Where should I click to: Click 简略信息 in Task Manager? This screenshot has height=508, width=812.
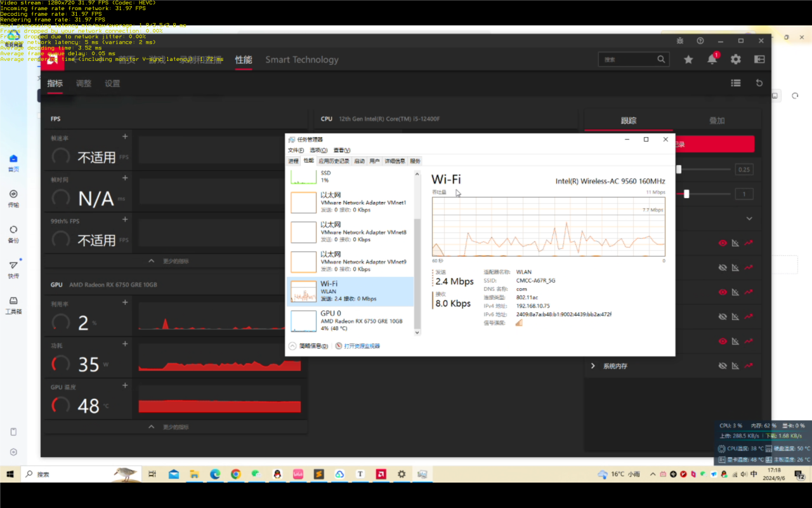click(309, 346)
